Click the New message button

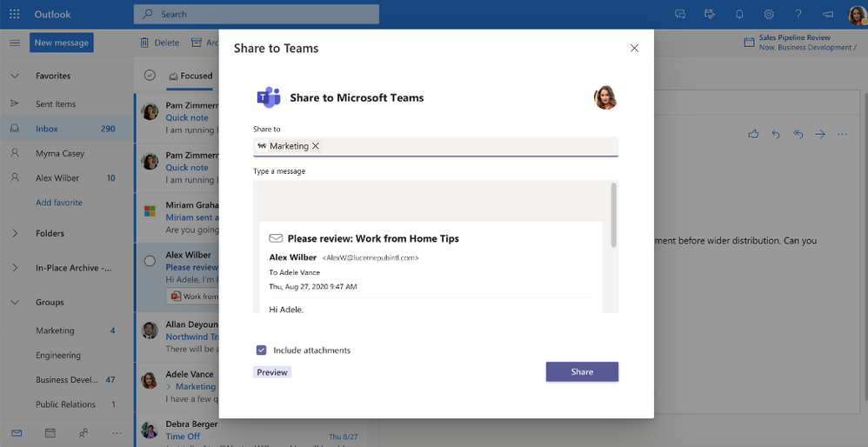click(x=62, y=43)
